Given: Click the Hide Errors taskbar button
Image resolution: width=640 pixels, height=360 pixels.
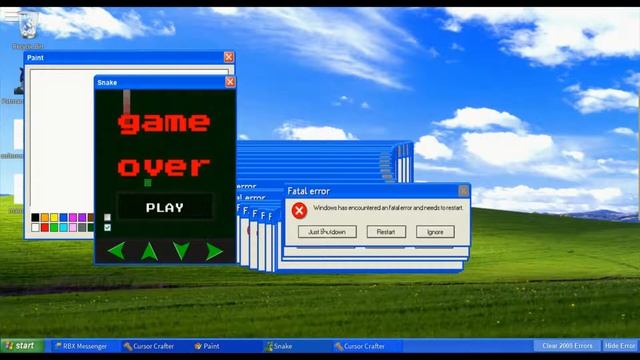Looking at the screenshot, I should (x=620, y=346).
